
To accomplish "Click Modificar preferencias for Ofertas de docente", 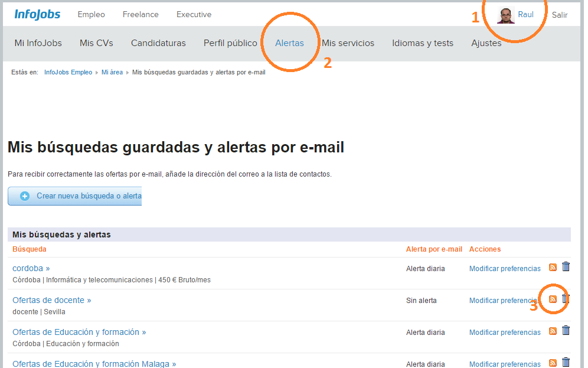I will point(504,301).
